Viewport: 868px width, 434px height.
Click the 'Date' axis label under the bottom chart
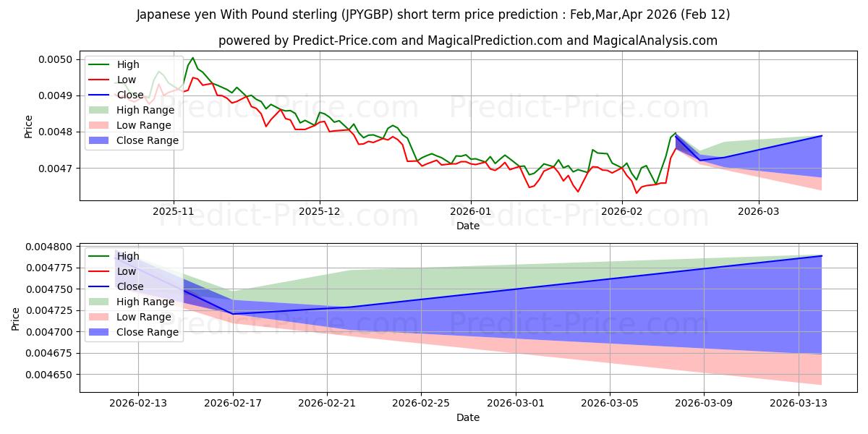tap(468, 418)
